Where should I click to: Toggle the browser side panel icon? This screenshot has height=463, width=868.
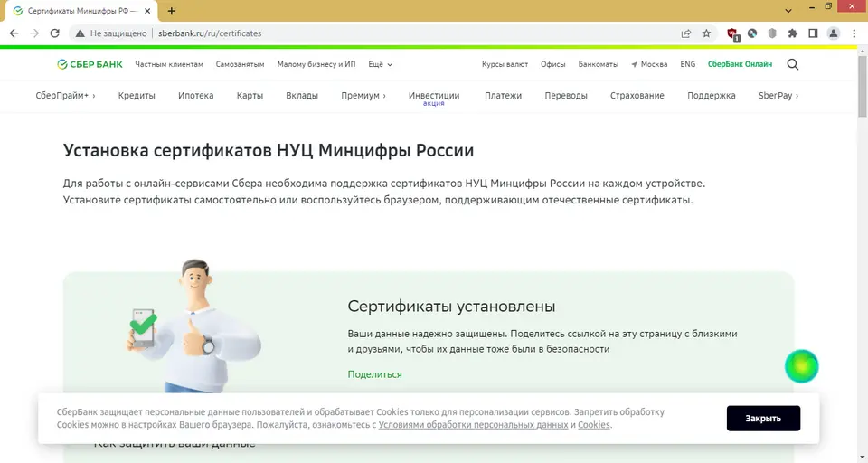[x=813, y=33]
